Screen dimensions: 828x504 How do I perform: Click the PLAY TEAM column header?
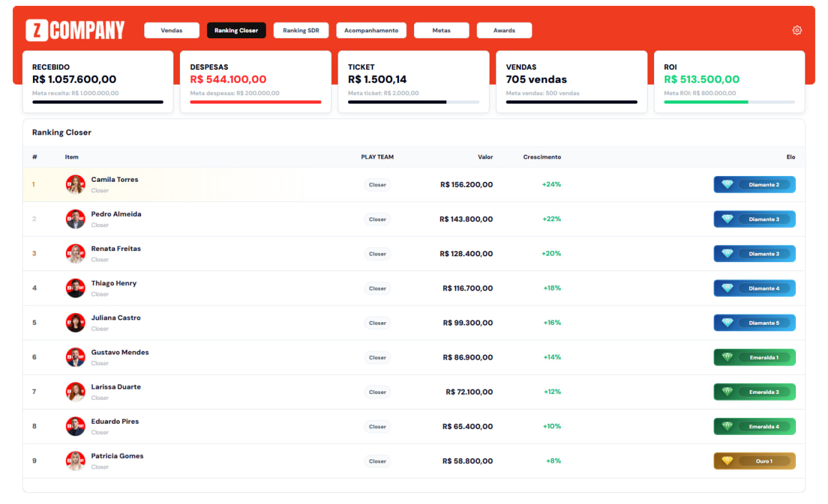click(377, 157)
